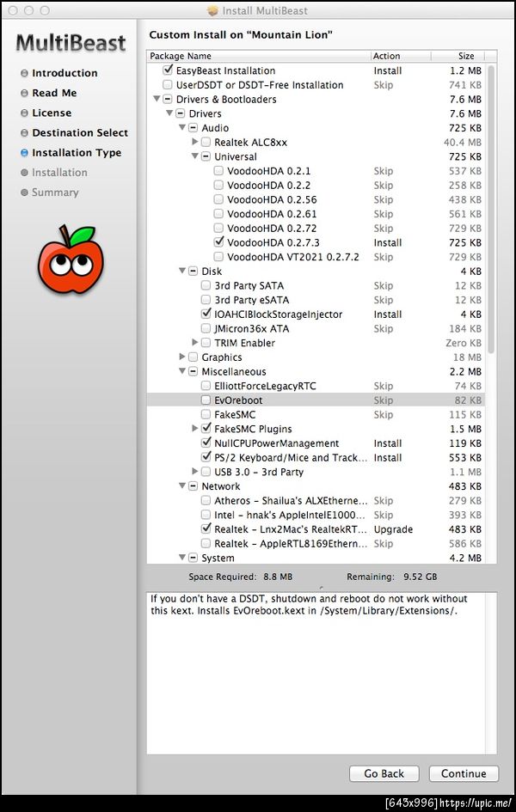Select VoodooHDA 0.2.56 row text
The height and width of the screenshot is (812, 516).
point(272,199)
